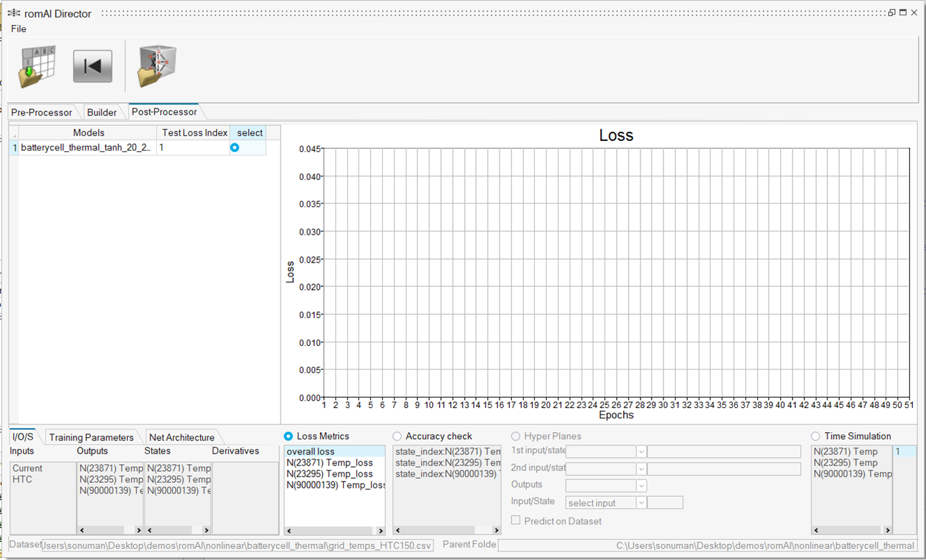Click the undock window icon in title bar
926x560 pixels.
[x=891, y=13]
